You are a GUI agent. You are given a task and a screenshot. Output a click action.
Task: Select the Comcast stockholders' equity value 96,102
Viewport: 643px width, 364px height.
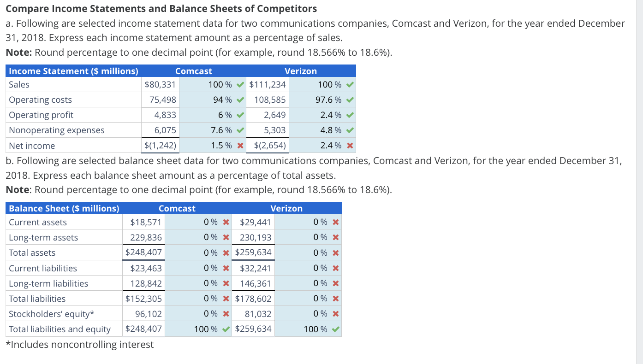[x=149, y=314]
